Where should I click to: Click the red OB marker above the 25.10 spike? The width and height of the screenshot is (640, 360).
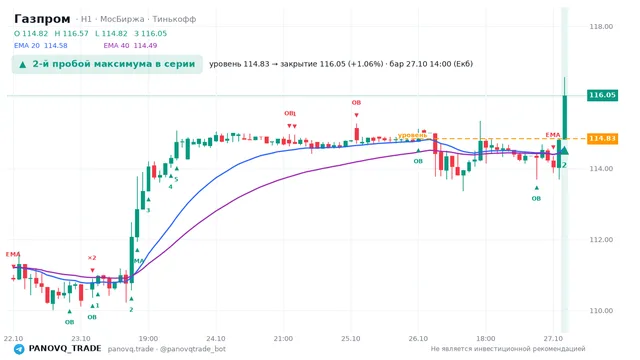356,103
